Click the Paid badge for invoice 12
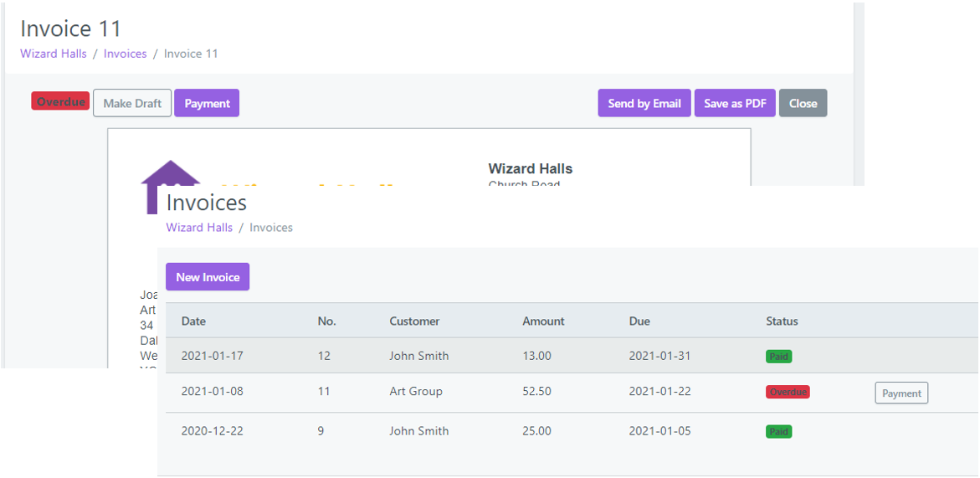The height and width of the screenshot is (478, 980). tap(778, 357)
